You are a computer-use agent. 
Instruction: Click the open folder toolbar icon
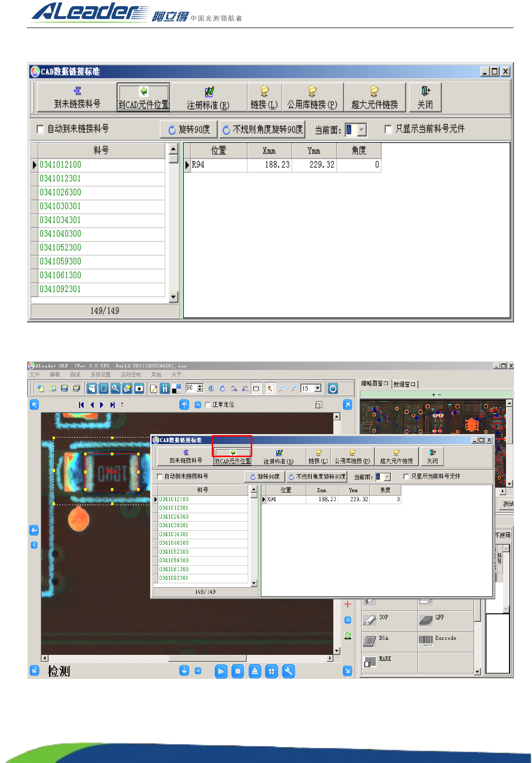[x=53, y=389]
